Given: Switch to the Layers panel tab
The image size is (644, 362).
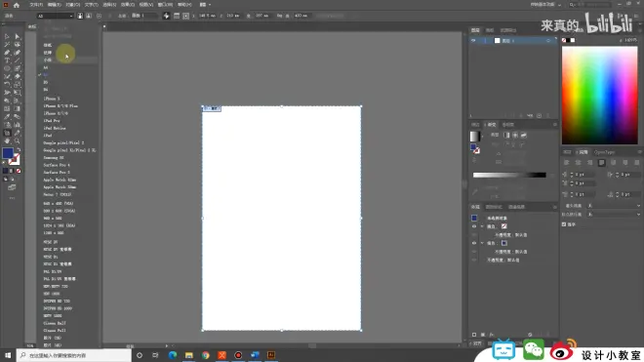Looking at the screenshot, I should point(475,30).
